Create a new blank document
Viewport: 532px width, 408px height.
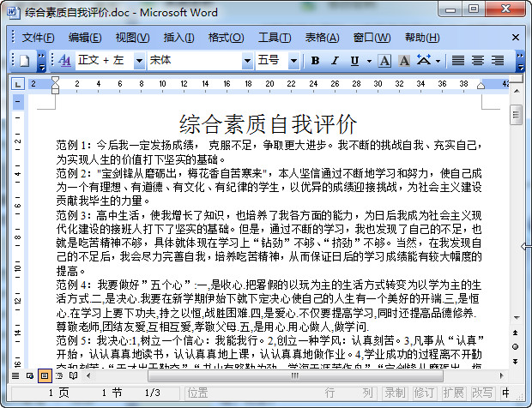25,61
